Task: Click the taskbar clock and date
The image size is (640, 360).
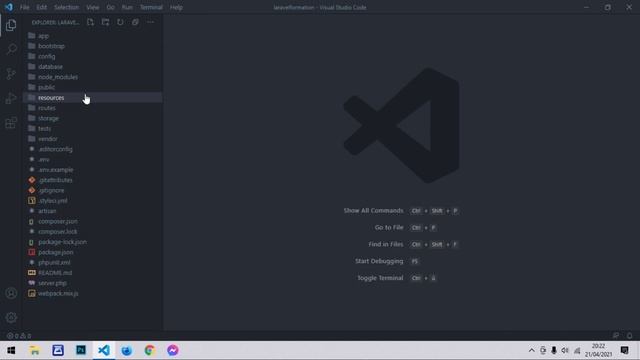Action: (x=598, y=350)
